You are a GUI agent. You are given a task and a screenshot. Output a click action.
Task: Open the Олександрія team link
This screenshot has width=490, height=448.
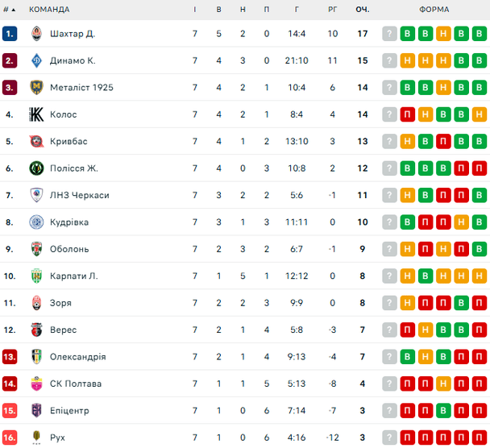[77, 357]
